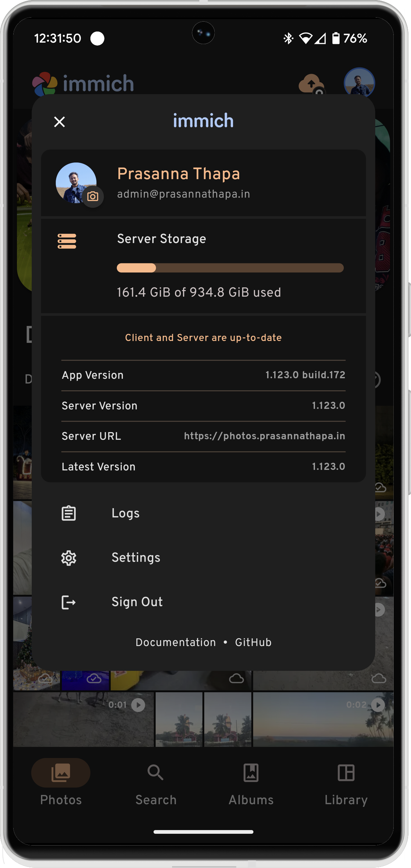Switch to the Albums tab
The height and width of the screenshot is (868, 411).
[251, 783]
